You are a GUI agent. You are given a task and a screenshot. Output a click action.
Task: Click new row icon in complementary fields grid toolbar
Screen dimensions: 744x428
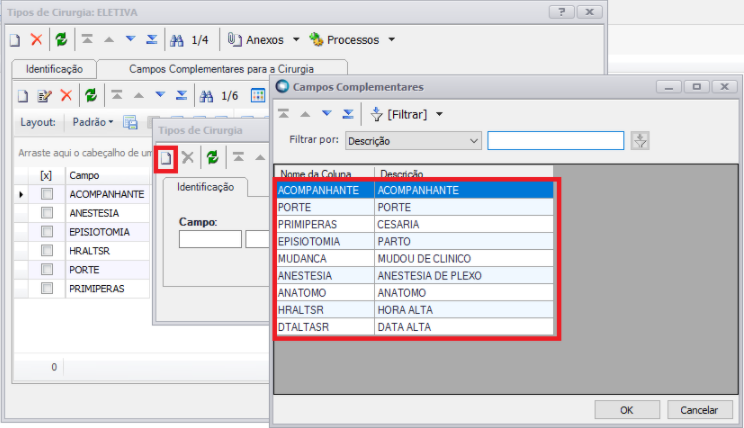23,96
